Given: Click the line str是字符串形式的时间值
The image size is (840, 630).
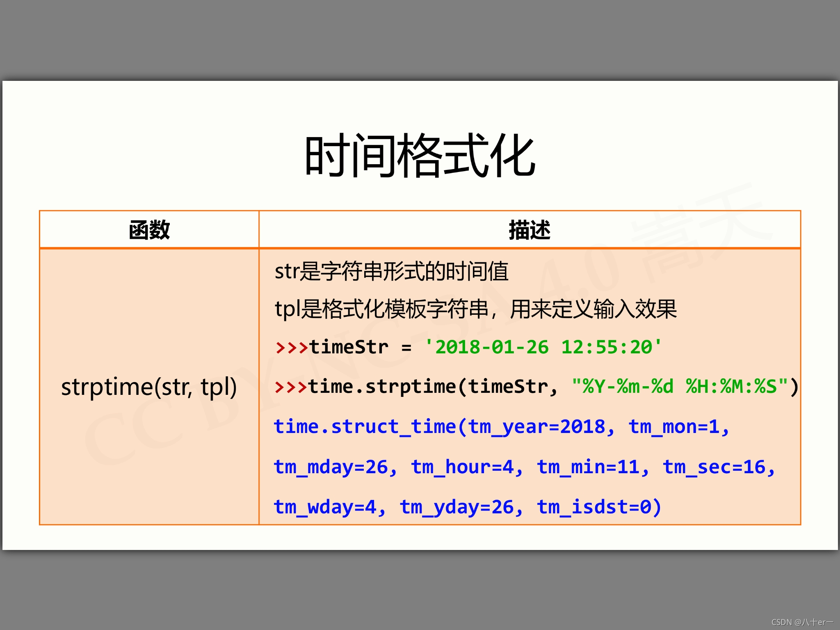Looking at the screenshot, I should tap(392, 271).
